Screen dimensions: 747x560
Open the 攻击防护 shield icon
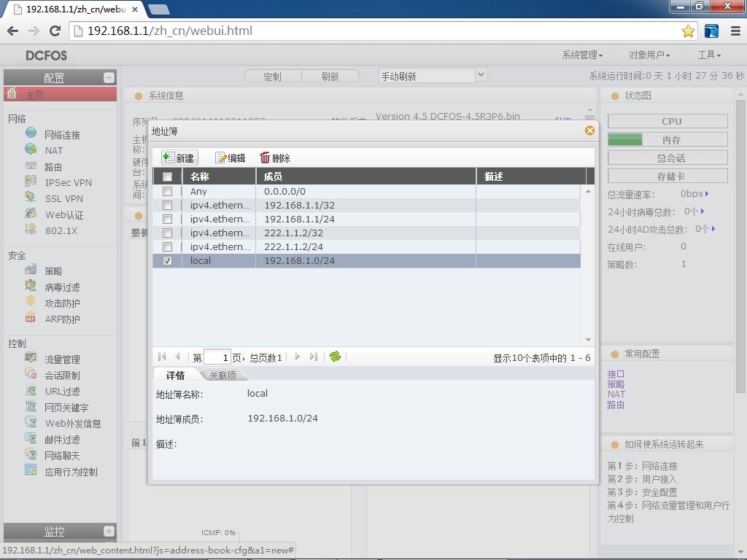[x=31, y=301]
